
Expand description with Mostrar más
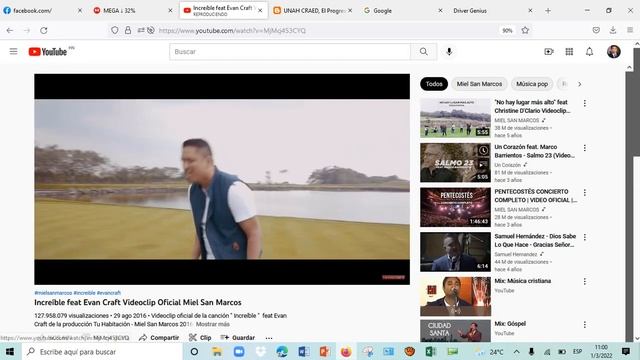pos(213,324)
